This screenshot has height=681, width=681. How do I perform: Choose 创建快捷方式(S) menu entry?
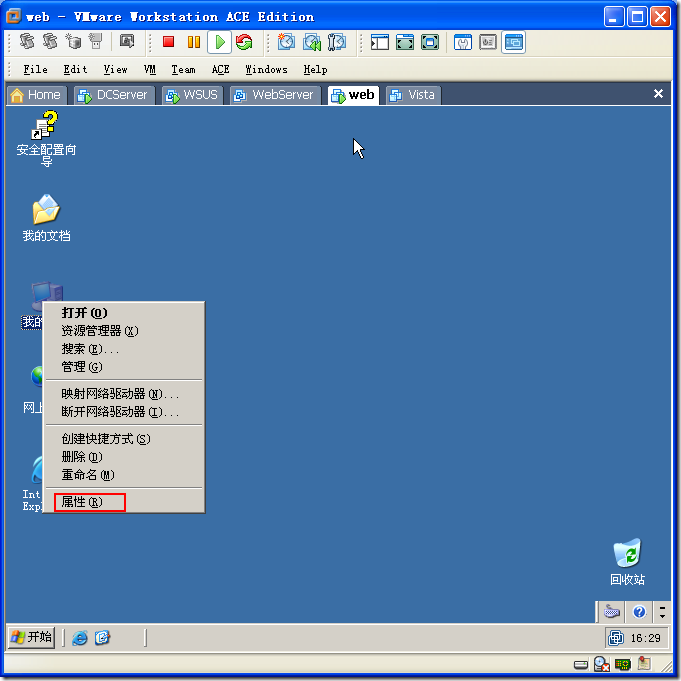pyautogui.click(x=124, y=439)
